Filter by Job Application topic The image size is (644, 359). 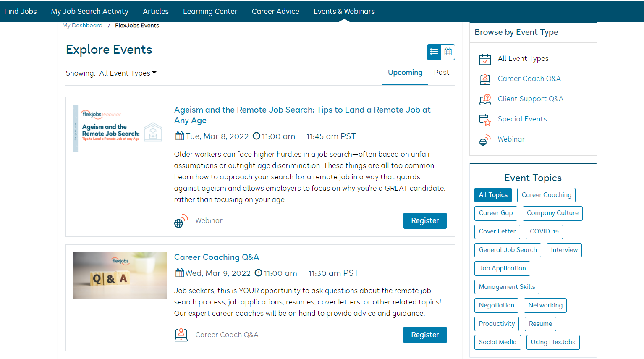pyautogui.click(x=503, y=269)
